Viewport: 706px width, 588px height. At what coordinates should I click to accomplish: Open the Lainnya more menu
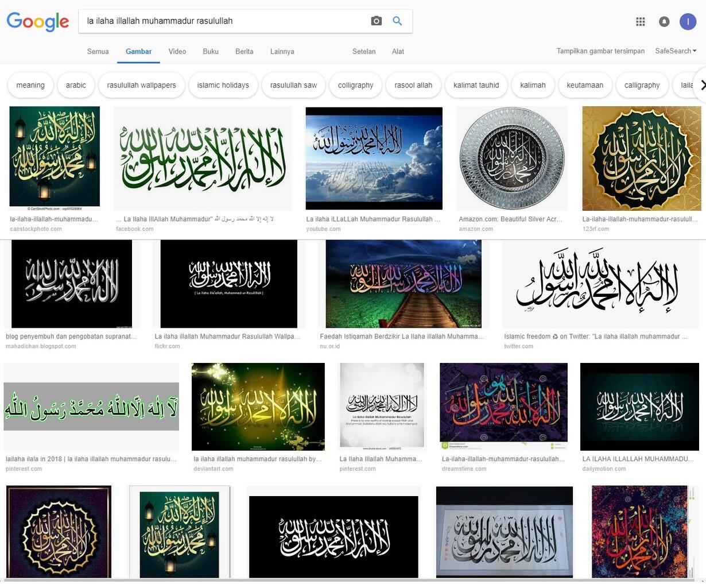[x=282, y=52]
